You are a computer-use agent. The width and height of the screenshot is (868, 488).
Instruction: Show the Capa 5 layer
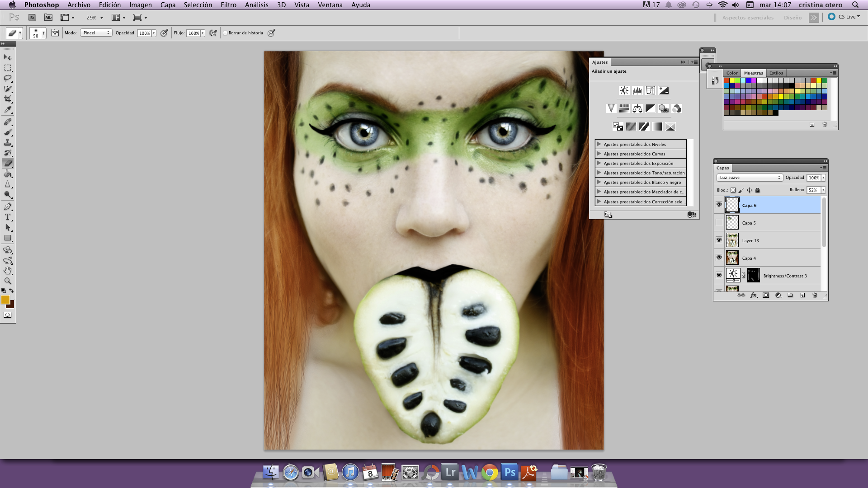click(719, 222)
